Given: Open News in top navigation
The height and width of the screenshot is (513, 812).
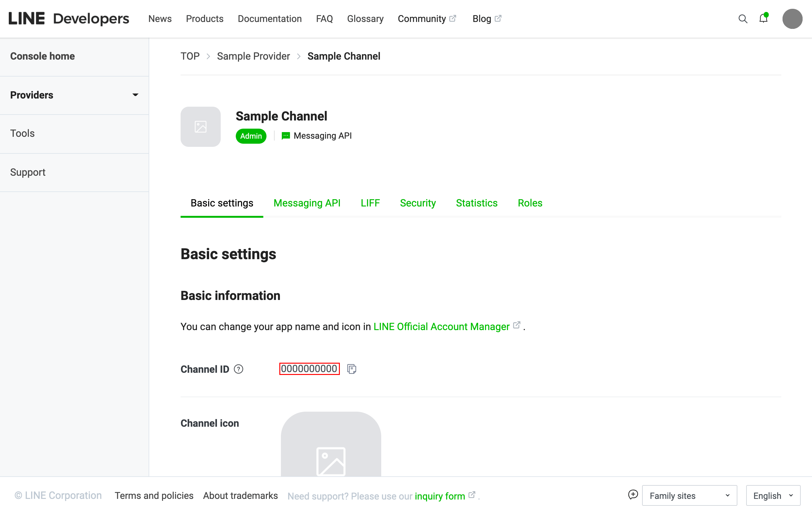Looking at the screenshot, I should 160,19.
